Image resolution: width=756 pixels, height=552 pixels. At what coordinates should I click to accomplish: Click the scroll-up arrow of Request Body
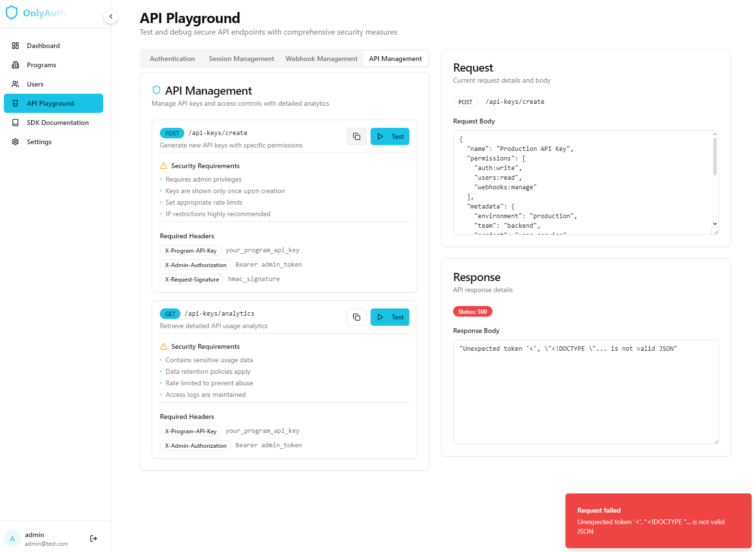715,134
